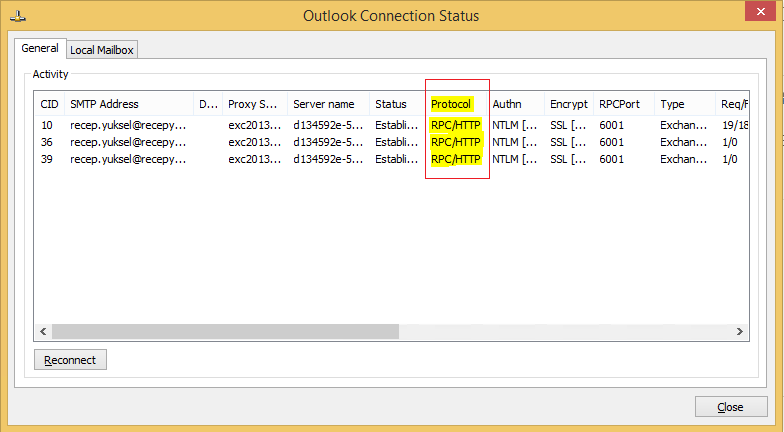Select Establi... status in CID 10 row
784x432 pixels.
[396, 125]
